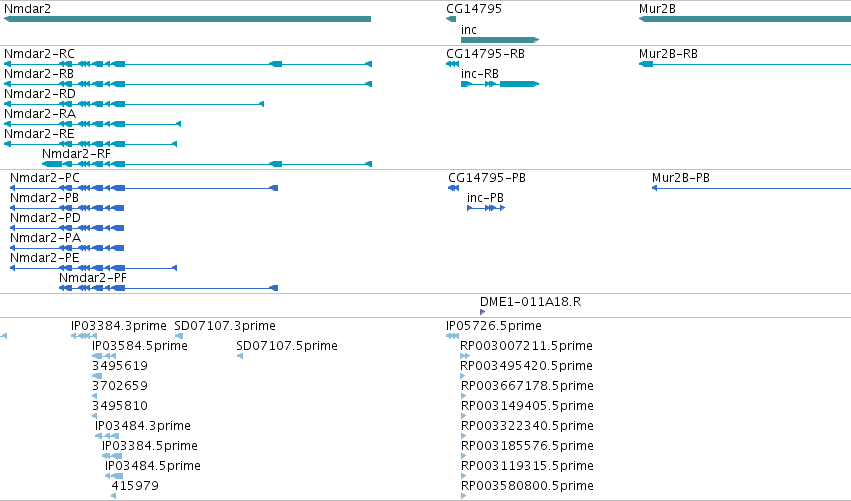Click the RP003667178.5prime label
This screenshot has width=851, height=501.
[527, 386]
